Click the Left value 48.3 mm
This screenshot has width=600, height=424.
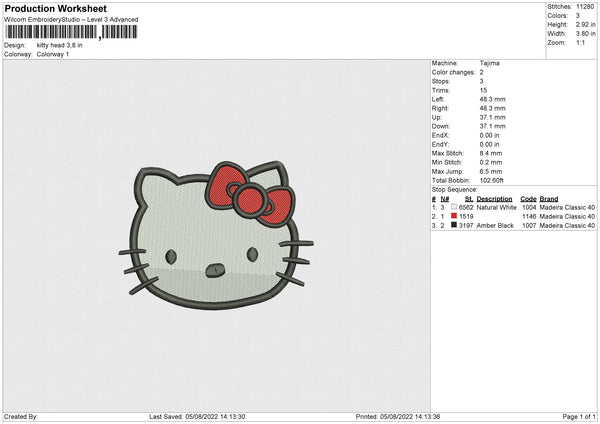point(492,99)
